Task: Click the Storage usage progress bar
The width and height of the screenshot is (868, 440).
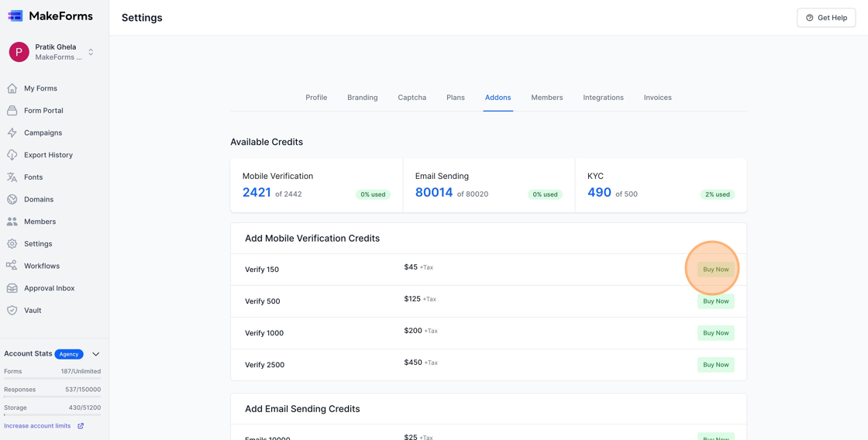Action: 52,414
